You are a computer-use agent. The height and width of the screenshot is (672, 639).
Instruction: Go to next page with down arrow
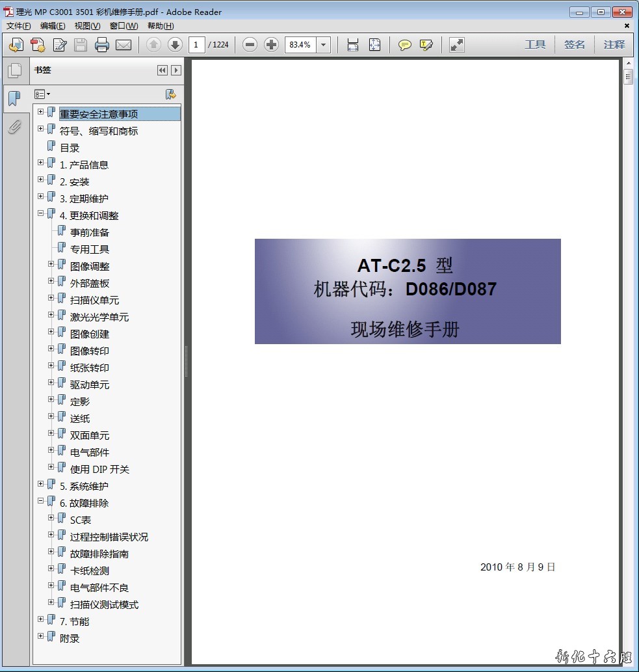point(174,45)
